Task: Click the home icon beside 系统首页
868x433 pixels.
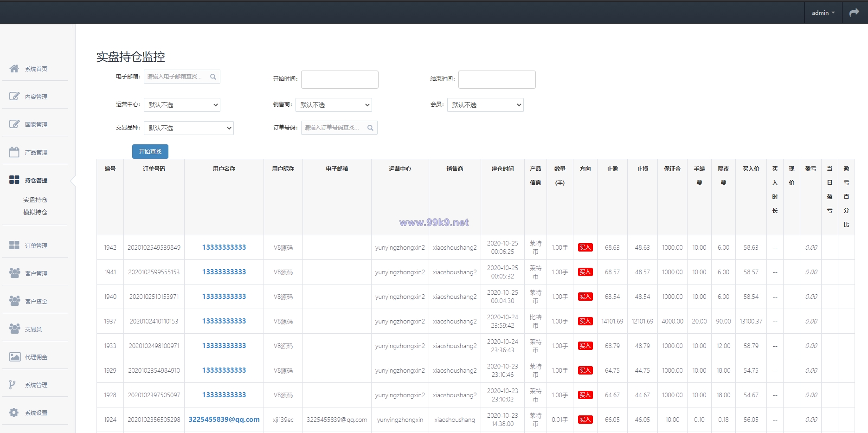Action: 14,69
